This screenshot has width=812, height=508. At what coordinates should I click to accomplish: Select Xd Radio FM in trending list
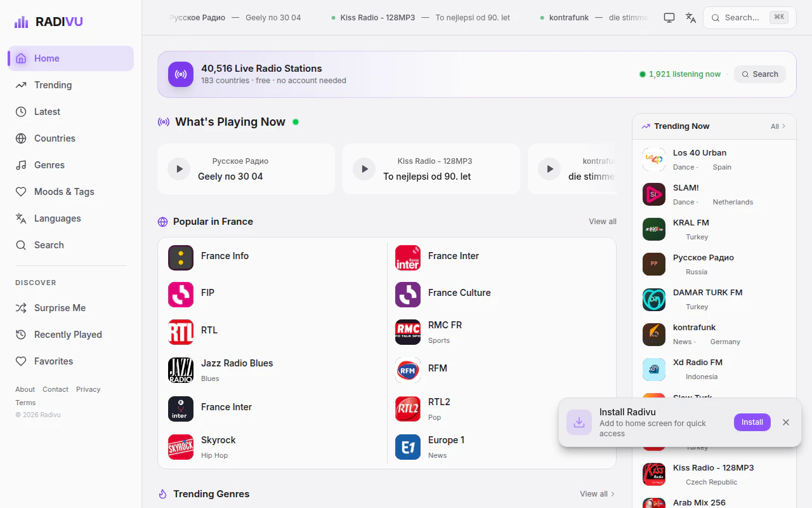click(x=714, y=369)
